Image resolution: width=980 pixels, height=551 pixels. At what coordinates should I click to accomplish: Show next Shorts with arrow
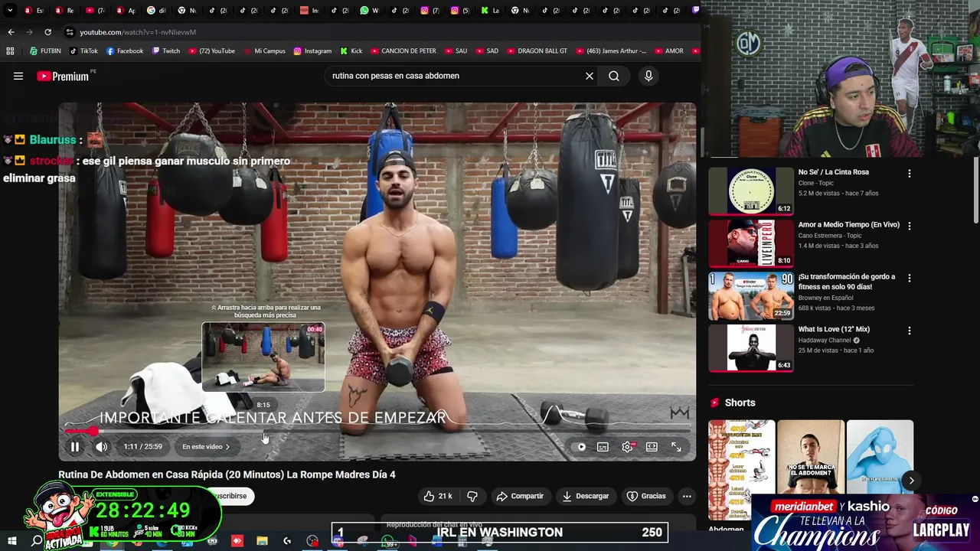point(911,481)
